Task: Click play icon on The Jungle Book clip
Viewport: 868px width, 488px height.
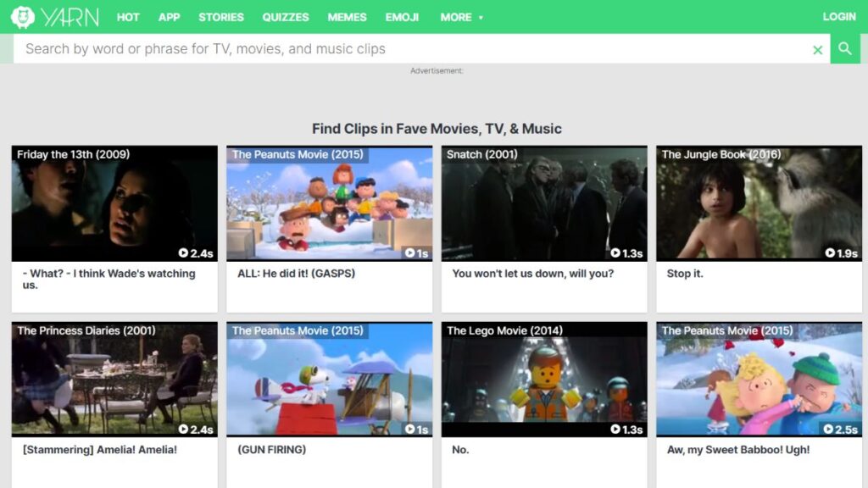Action: coord(831,252)
